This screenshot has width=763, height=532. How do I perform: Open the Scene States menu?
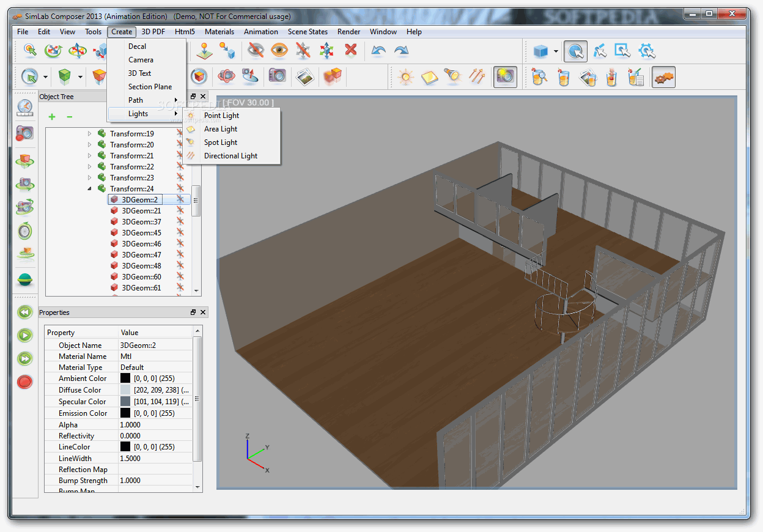[x=308, y=32]
